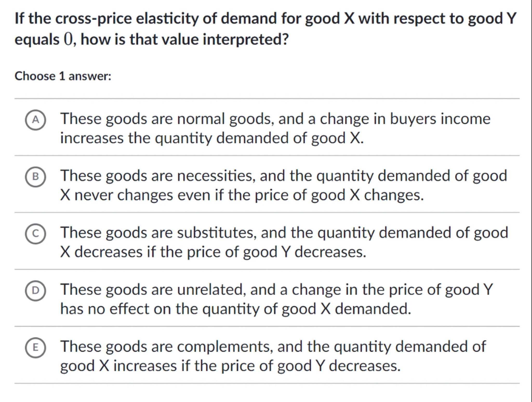Click the text "These goods are unrelated"
The height and width of the screenshot is (402, 532).
pos(153,290)
